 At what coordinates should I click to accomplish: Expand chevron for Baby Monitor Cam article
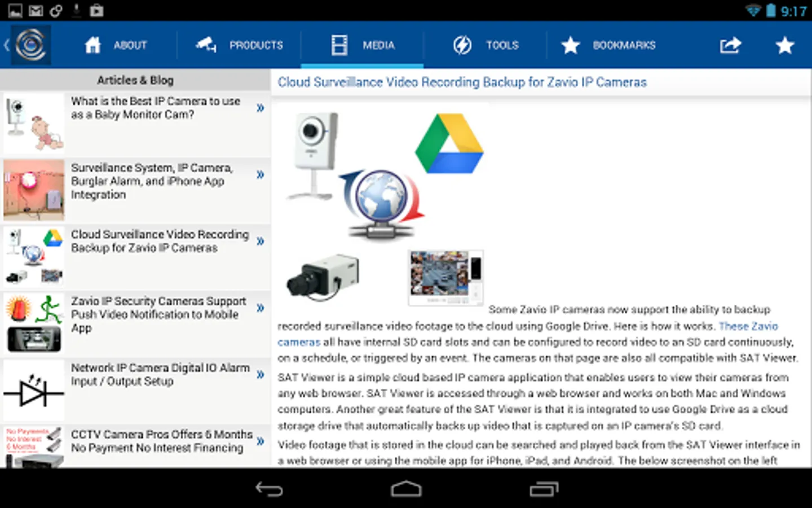tap(260, 107)
